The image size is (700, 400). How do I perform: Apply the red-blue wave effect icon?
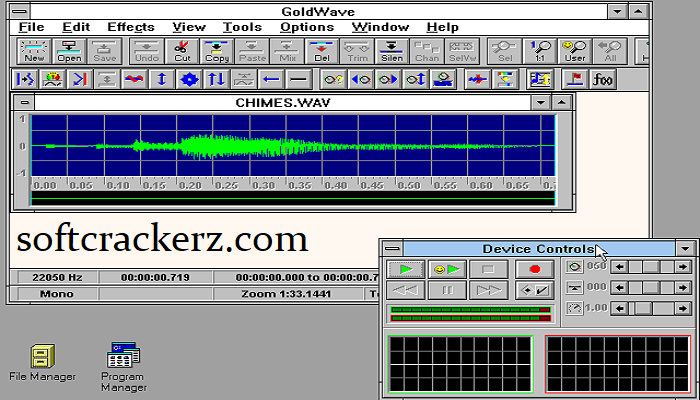pos(134,79)
